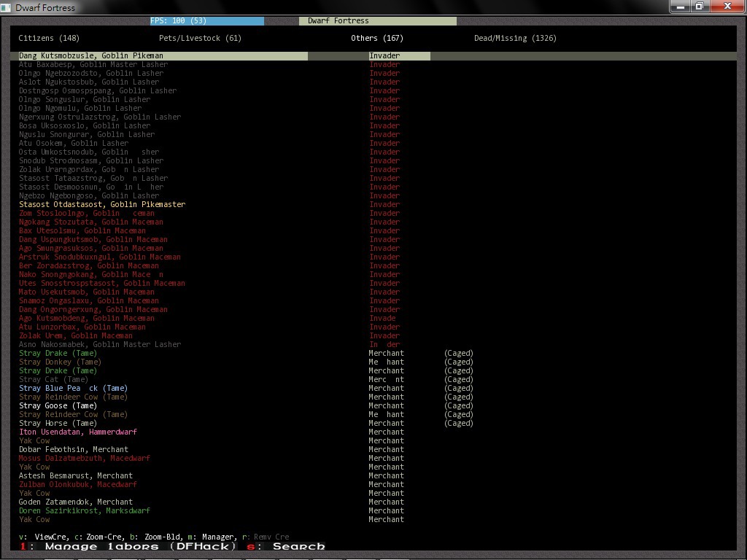Click Zolak Urem, Goblin Maceman

[x=76, y=335]
